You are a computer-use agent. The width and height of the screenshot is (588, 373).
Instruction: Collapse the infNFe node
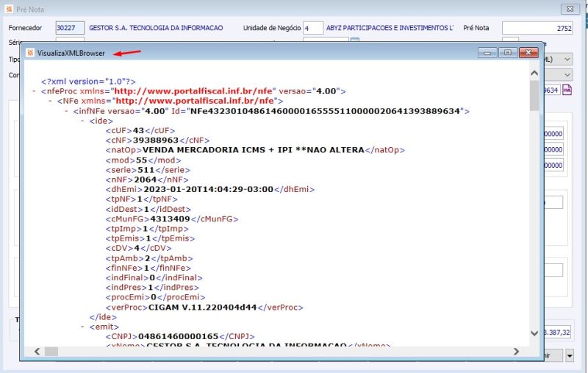pyautogui.click(x=67, y=111)
